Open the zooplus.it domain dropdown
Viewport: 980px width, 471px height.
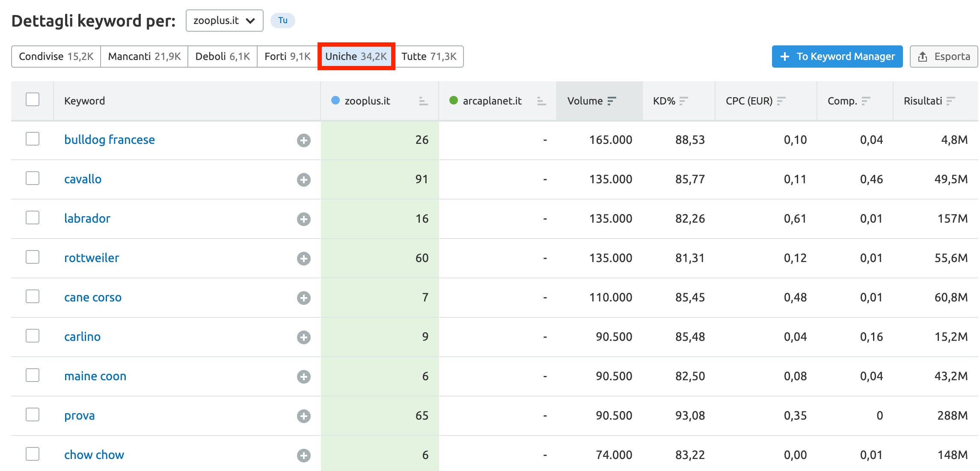click(225, 21)
